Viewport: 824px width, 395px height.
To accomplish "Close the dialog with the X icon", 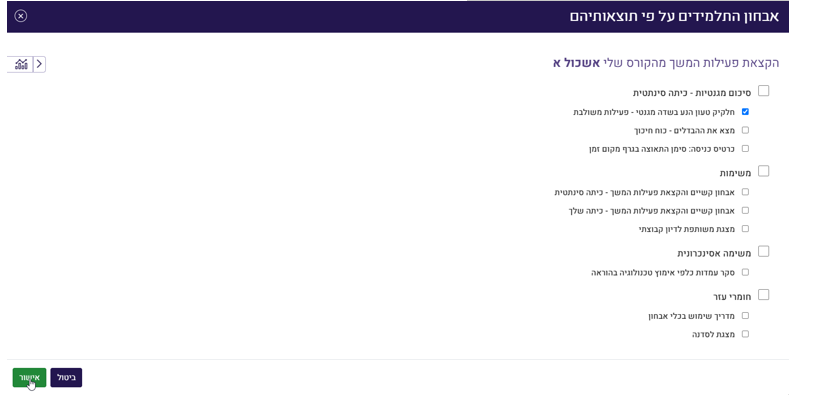I will click(20, 16).
